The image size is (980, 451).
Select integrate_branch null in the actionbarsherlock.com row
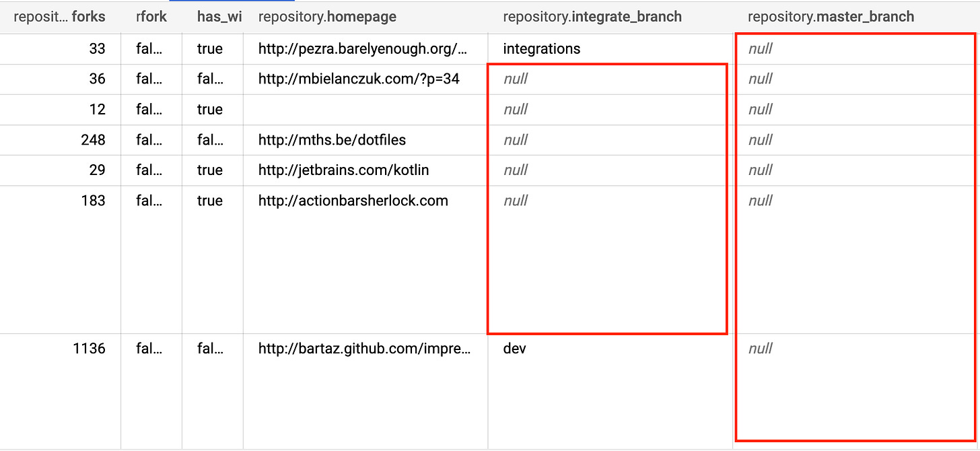pyautogui.click(x=516, y=201)
